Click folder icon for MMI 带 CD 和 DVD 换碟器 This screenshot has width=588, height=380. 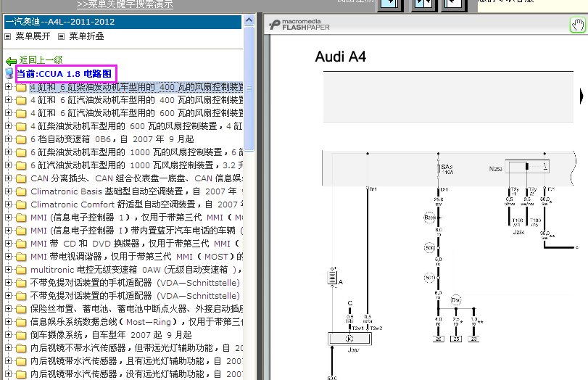pyautogui.click(x=21, y=244)
